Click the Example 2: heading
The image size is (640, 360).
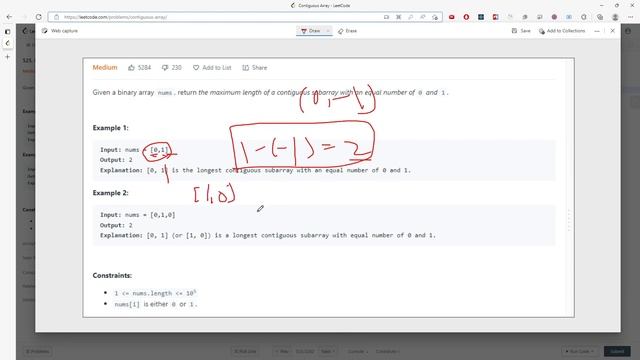point(111,193)
